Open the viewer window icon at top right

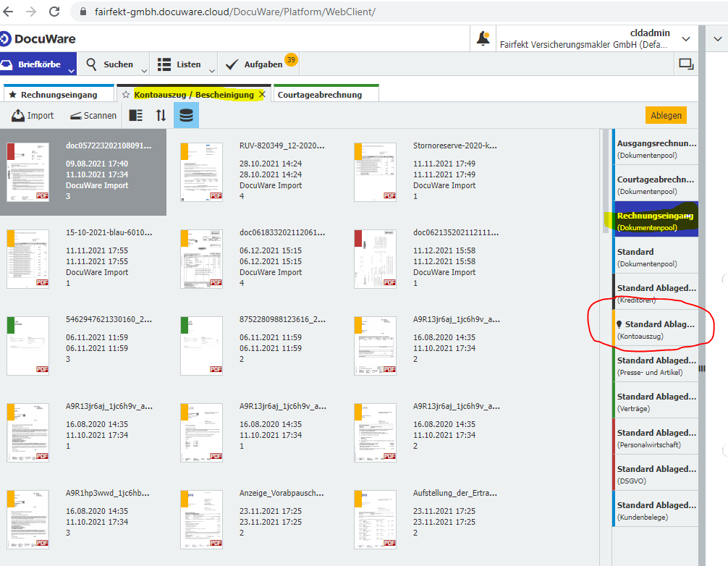(x=685, y=64)
